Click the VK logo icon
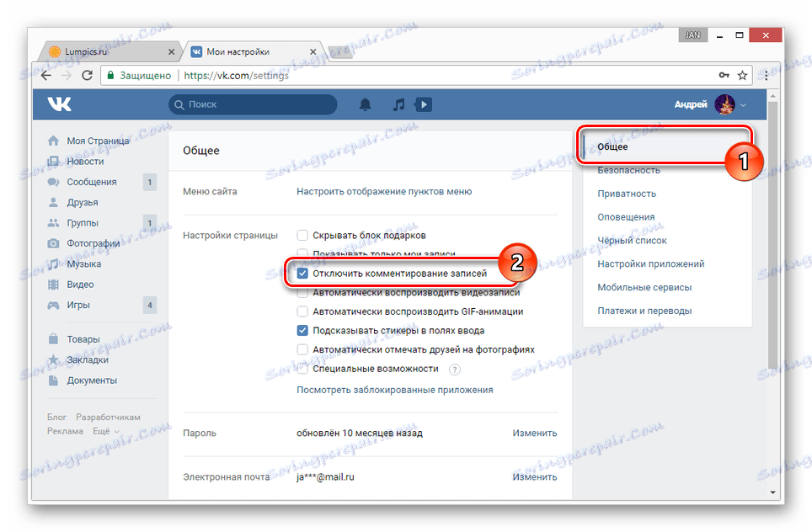Screen dimensions: 812x532 tap(60, 104)
